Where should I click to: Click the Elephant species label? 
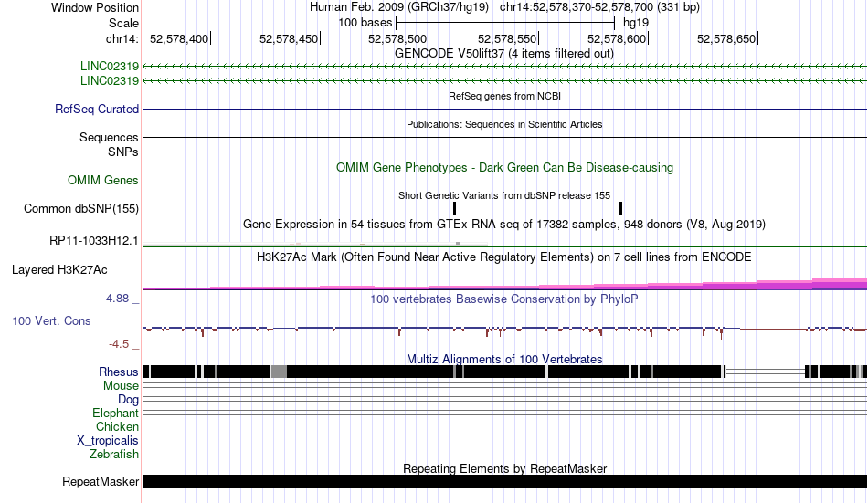115,414
